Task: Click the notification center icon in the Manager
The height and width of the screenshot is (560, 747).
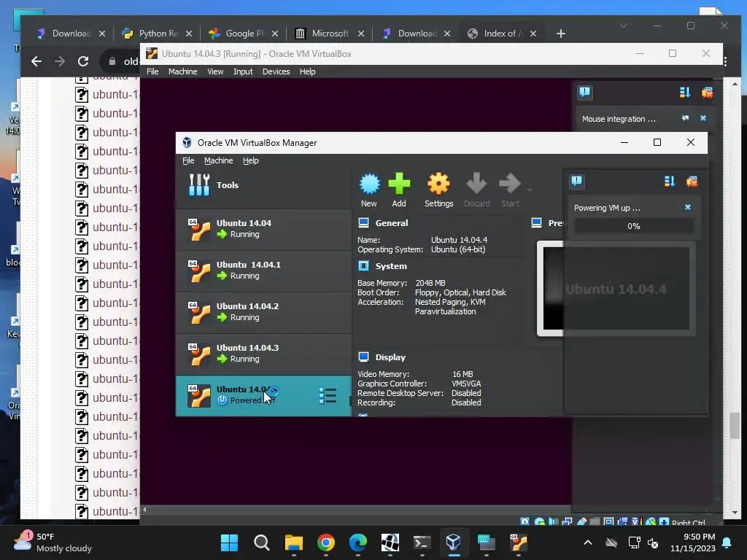Action: point(577,181)
